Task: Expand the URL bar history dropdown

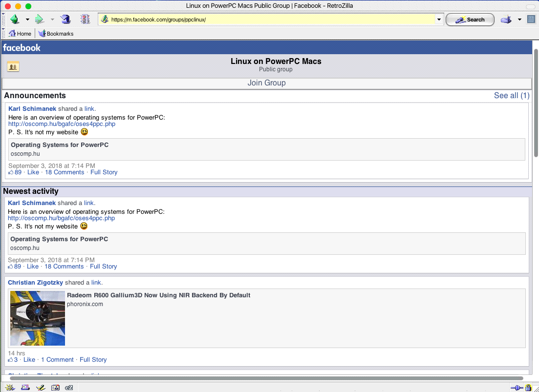Action: [439, 20]
